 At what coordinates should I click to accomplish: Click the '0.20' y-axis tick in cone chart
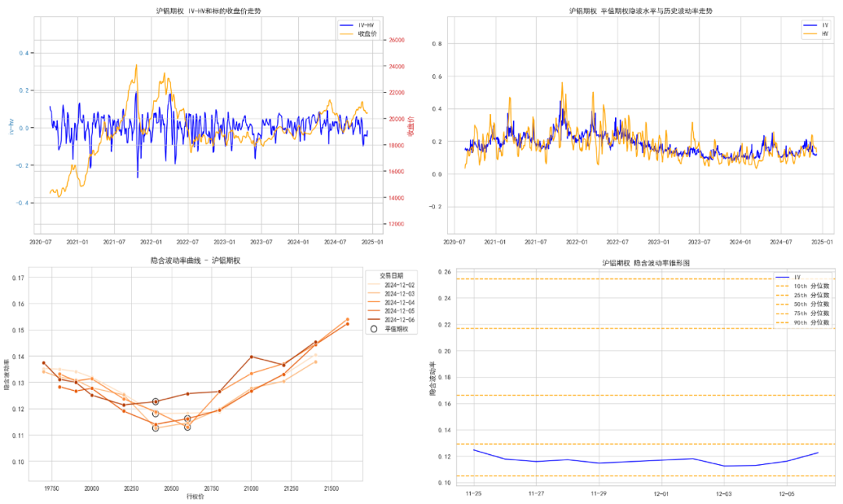point(444,351)
